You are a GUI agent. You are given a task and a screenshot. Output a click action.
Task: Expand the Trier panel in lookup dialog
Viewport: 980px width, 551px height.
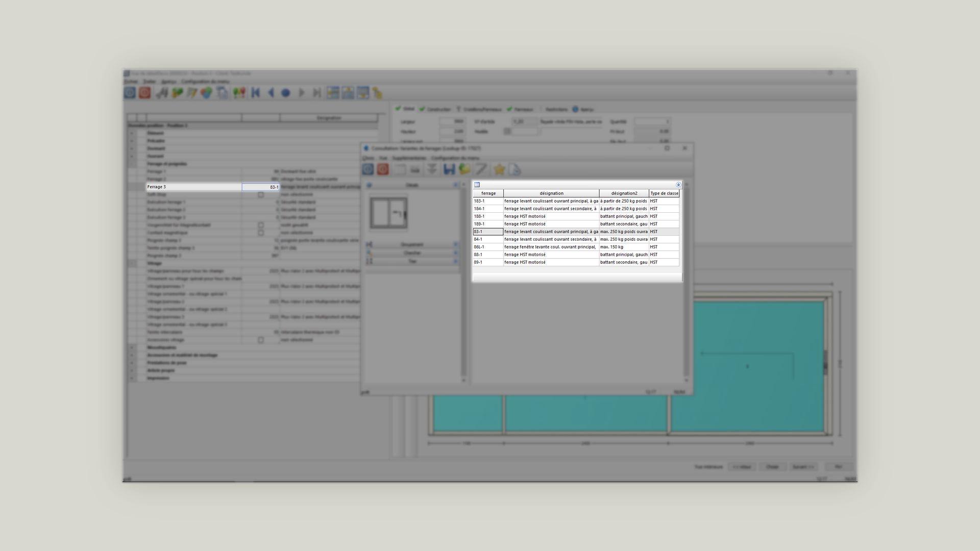(x=412, y=261)
